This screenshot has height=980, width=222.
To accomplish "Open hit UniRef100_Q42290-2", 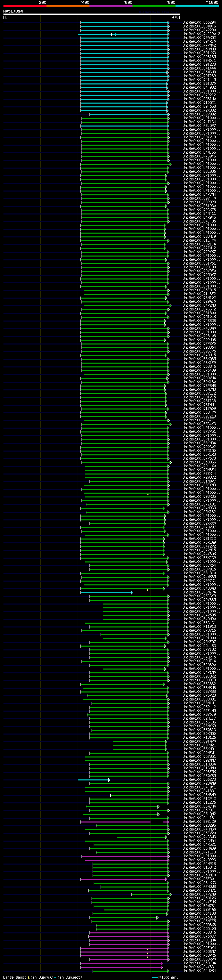I will tap(201, 34).
